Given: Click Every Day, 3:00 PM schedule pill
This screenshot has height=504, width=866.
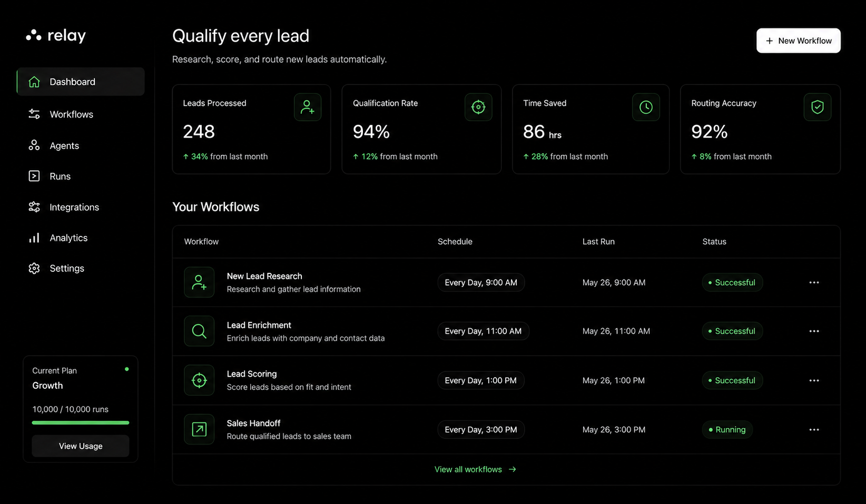Looking at the screenshot, I should tap(481, 429).
